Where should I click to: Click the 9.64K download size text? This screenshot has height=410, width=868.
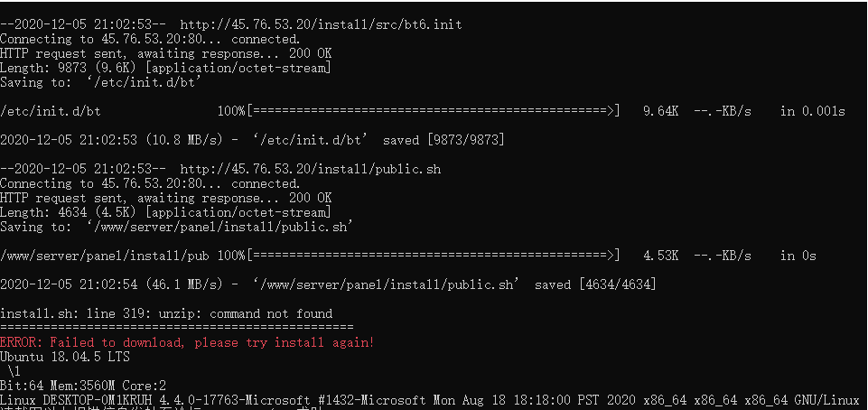click(660, 111)
